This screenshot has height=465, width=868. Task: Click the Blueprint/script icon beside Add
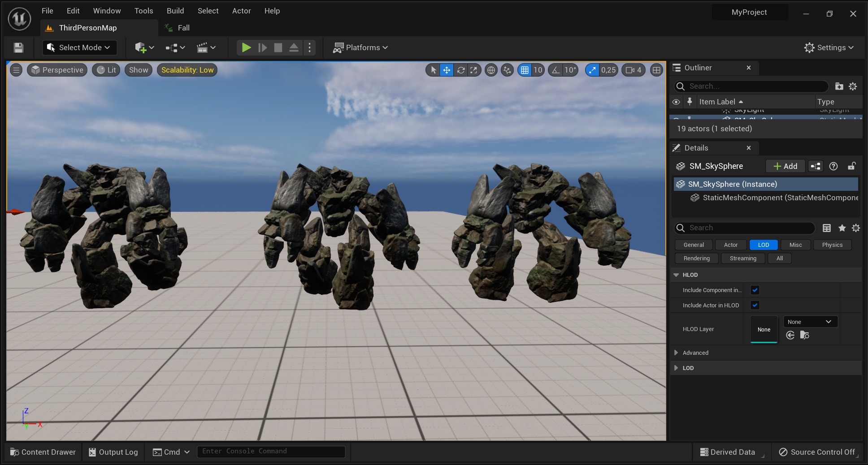coord(816,166)
